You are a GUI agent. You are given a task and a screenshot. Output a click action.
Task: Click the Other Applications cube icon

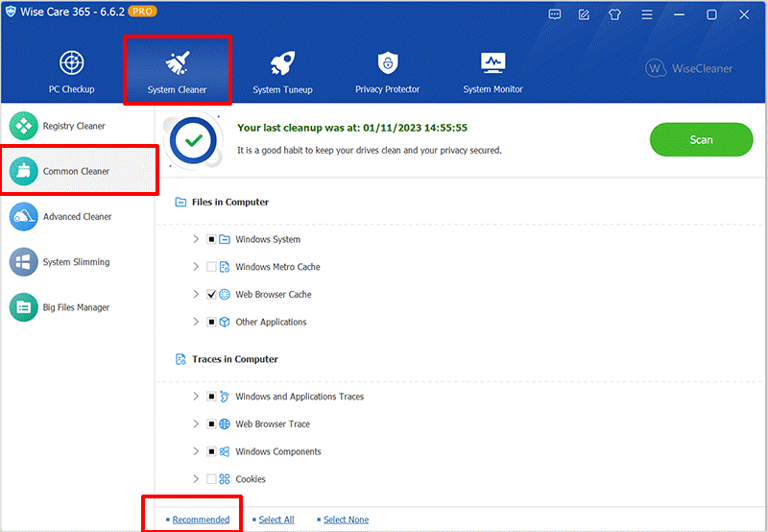225,322
